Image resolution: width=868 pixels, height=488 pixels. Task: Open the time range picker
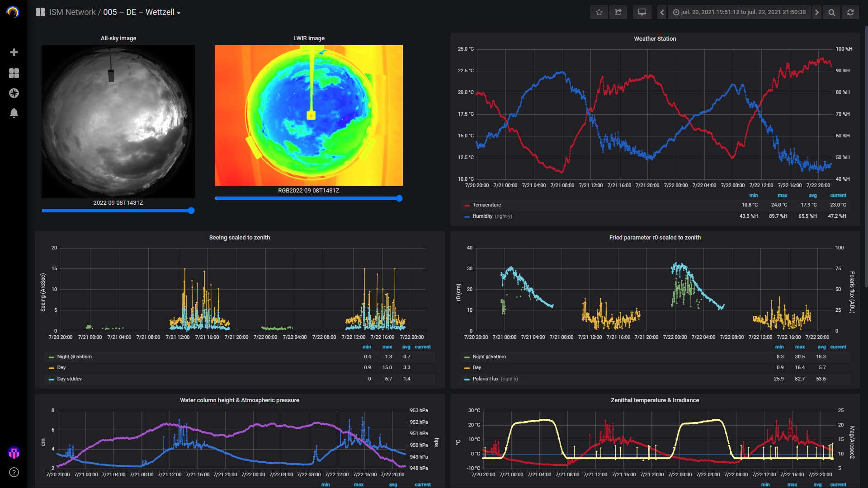coord(739,12)
